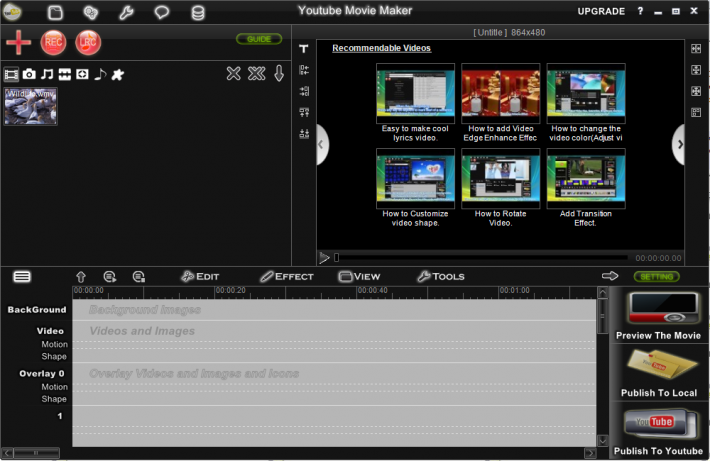Select the T text tool beside the preview
The image size is (710, 461).
tap(304, 49)
